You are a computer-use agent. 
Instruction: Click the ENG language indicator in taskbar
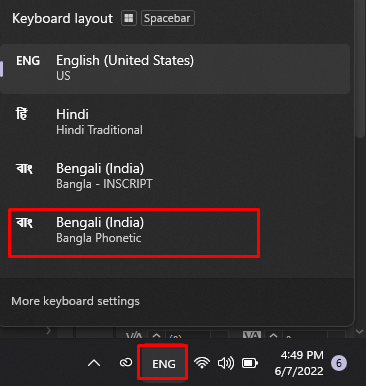click(x=163, y=363)
